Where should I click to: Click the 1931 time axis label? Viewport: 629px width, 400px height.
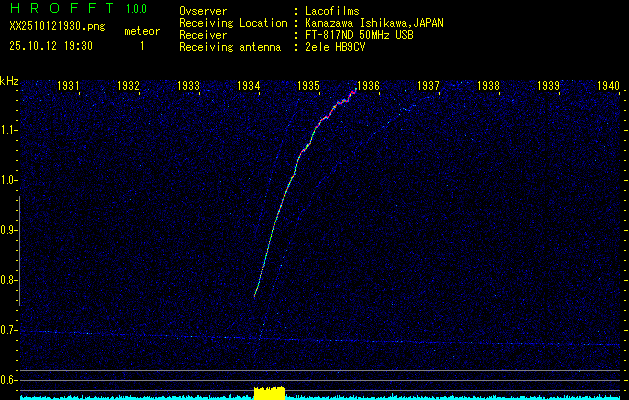point(69,86)
